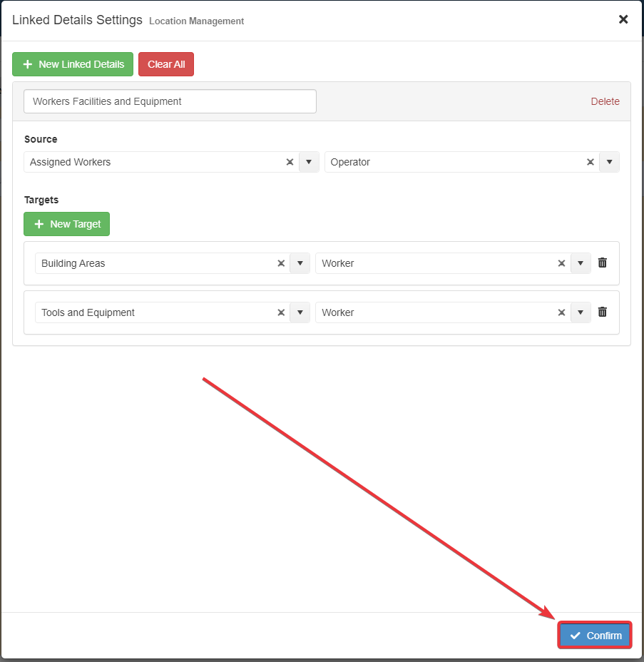Click trash icon for Tools and Equipment
This screenshot has height=662, width=644.
pos(603,312)
